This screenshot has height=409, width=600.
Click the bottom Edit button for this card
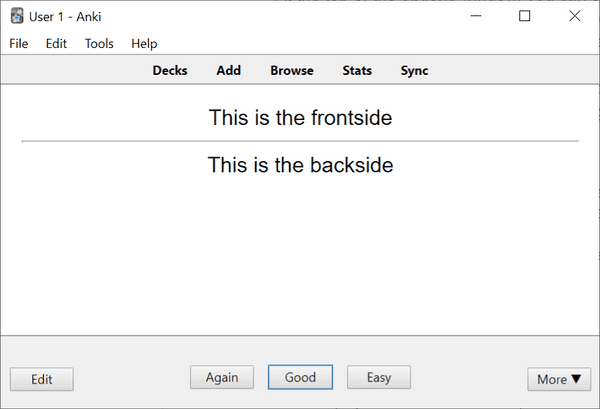[x=42, y=379]
